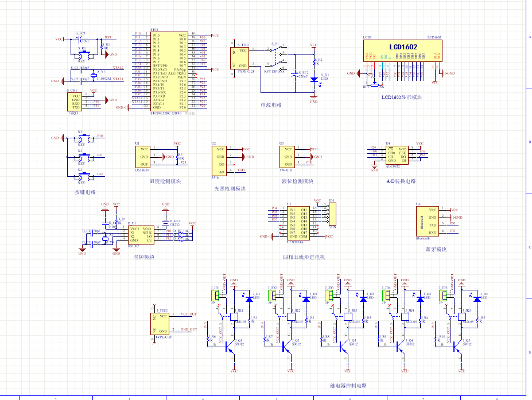Screen dimensions: 532x400
Task: Select the U6 Bluetooth module component
Action: click(x=427, y=221)
